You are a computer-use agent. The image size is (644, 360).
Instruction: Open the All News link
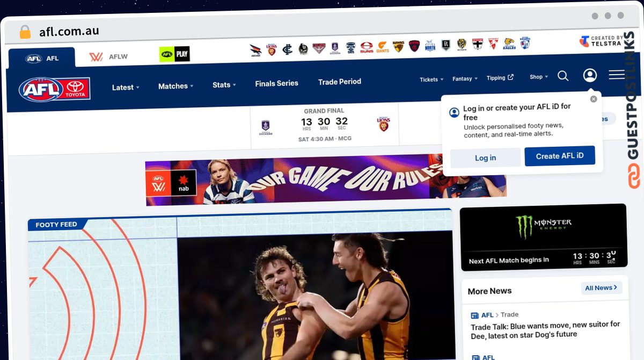pos(602,288)
